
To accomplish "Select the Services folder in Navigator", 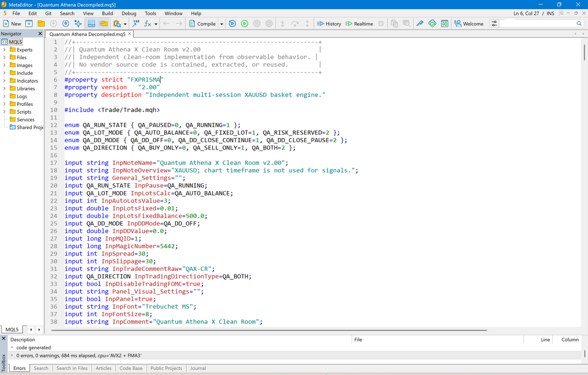I will click(22, 120).
